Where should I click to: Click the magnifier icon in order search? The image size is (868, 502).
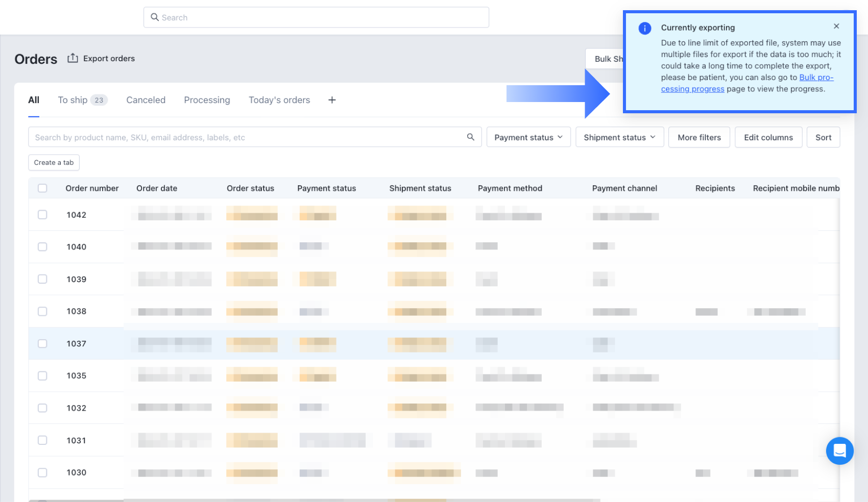(x=470, y=137)
